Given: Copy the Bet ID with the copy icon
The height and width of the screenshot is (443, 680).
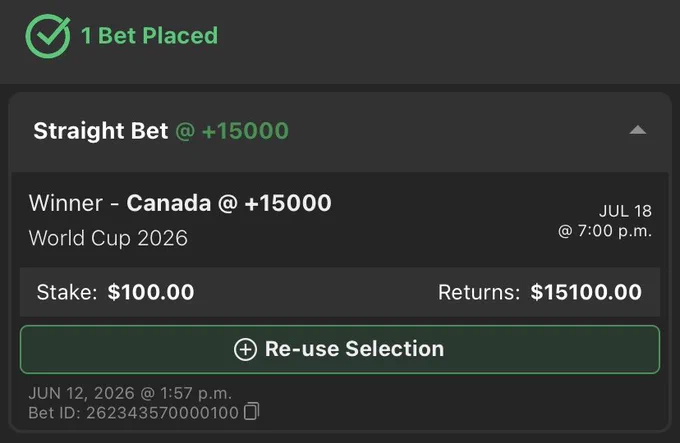Looking at the screenshot, I should point(252,411).
